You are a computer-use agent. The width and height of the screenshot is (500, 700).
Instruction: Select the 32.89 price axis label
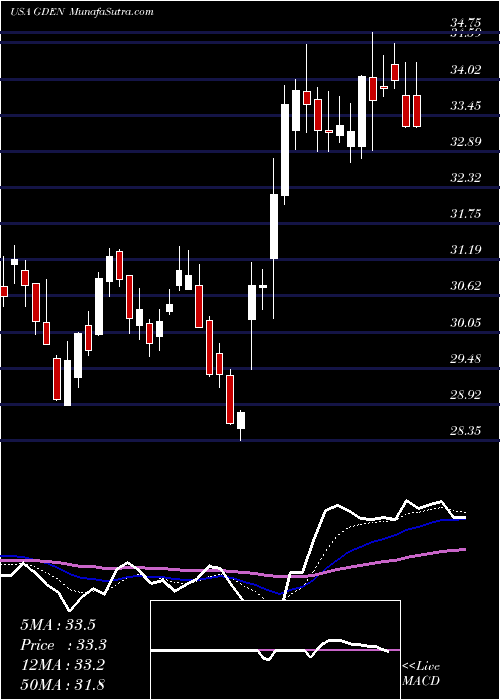(465, 142)
